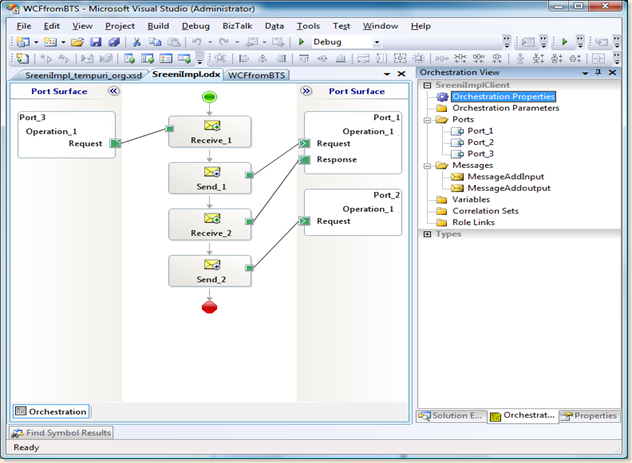The image size is (632, 463).
Task: Click the Align Rights layout icon
Action: (281, 59)
